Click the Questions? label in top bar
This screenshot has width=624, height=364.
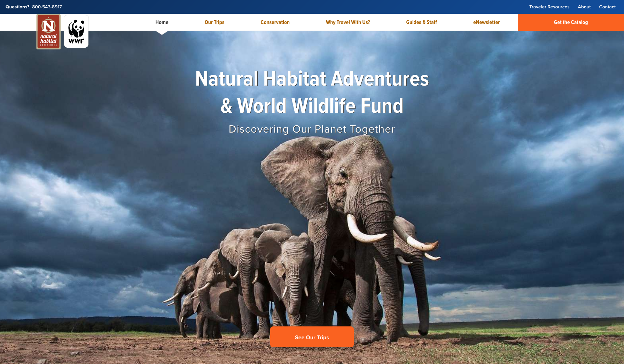pos(17,7)
